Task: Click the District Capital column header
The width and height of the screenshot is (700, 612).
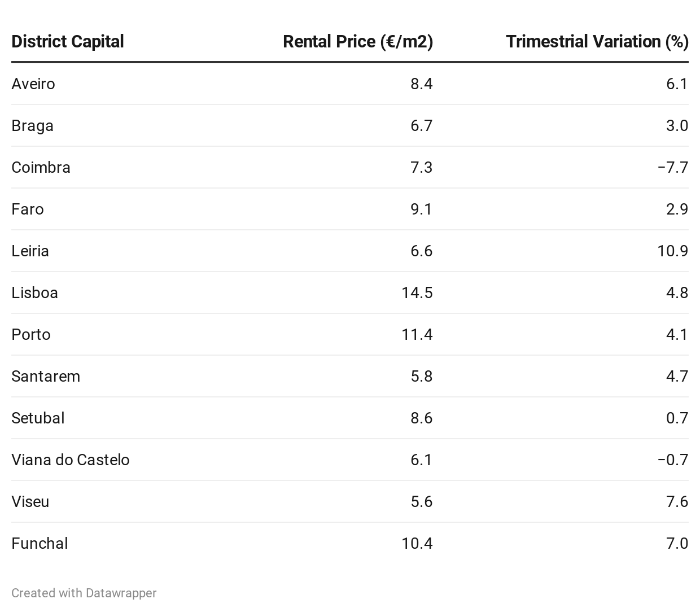Action: [x=68, y=42]
